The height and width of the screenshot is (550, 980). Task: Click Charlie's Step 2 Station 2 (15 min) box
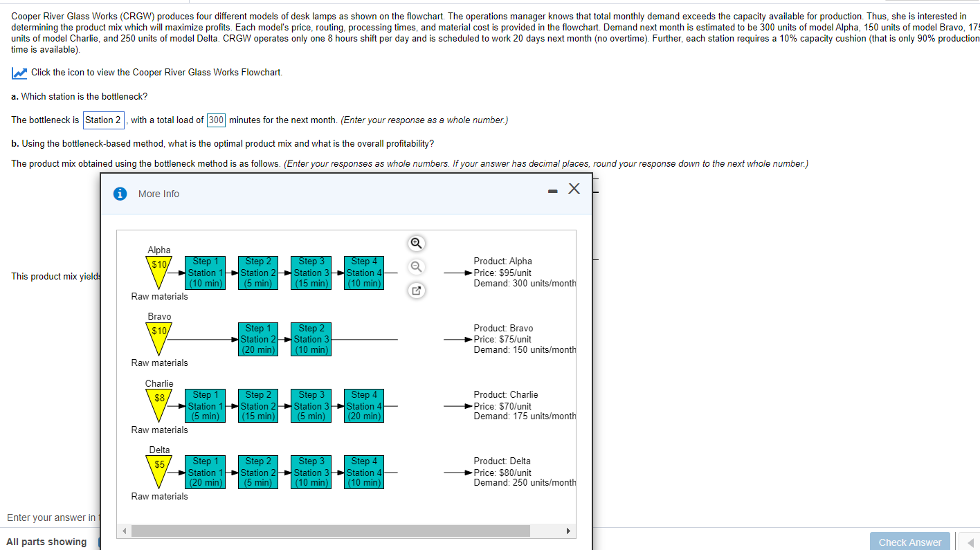(x=259, y=406)
